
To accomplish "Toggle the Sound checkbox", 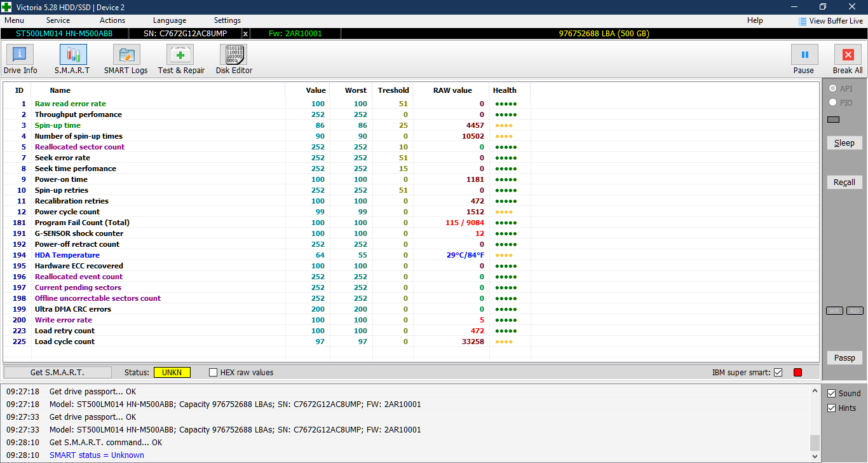I will point(831,394).
